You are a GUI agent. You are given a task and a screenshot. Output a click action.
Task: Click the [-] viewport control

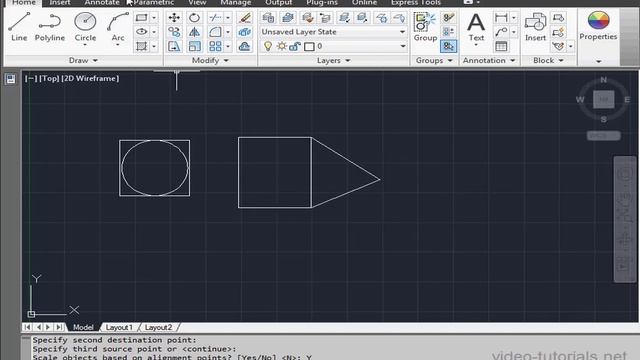pos(31,78)
